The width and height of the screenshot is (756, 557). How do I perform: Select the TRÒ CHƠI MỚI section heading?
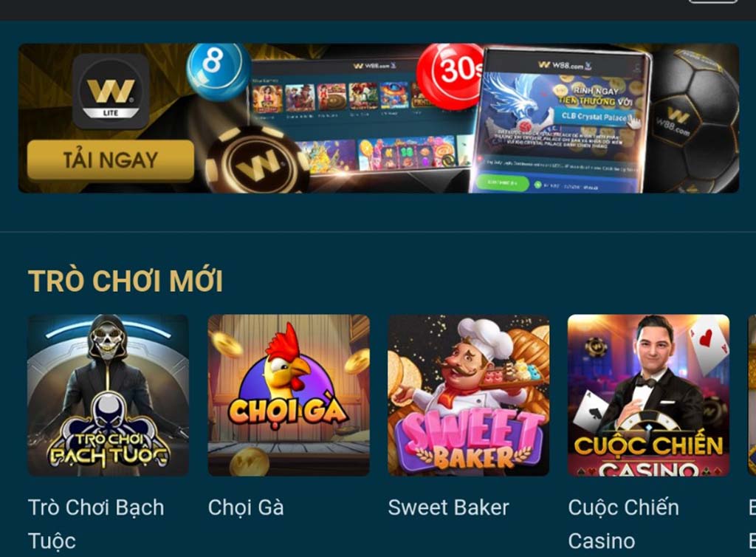pyautogui.click(x=126, y=281)
